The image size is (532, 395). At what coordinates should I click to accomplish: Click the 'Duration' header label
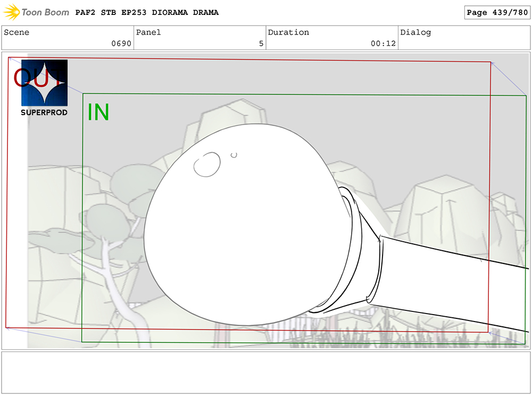click(288, 32)
